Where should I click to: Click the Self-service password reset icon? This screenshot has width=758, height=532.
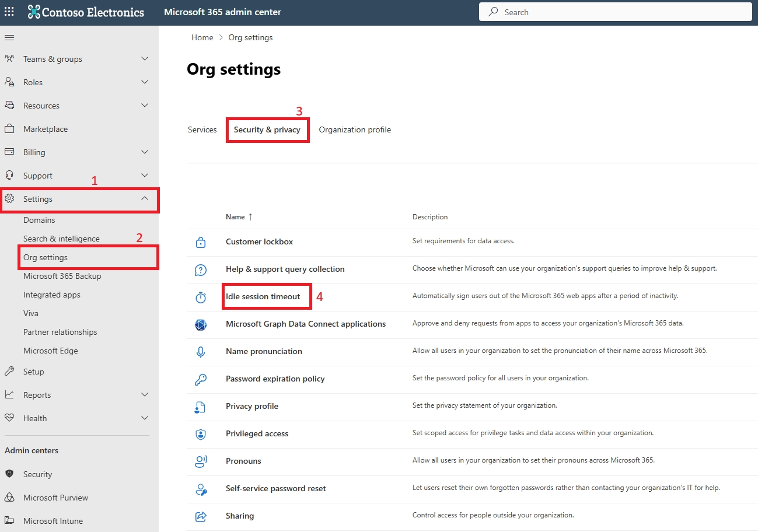click(201, 489)
